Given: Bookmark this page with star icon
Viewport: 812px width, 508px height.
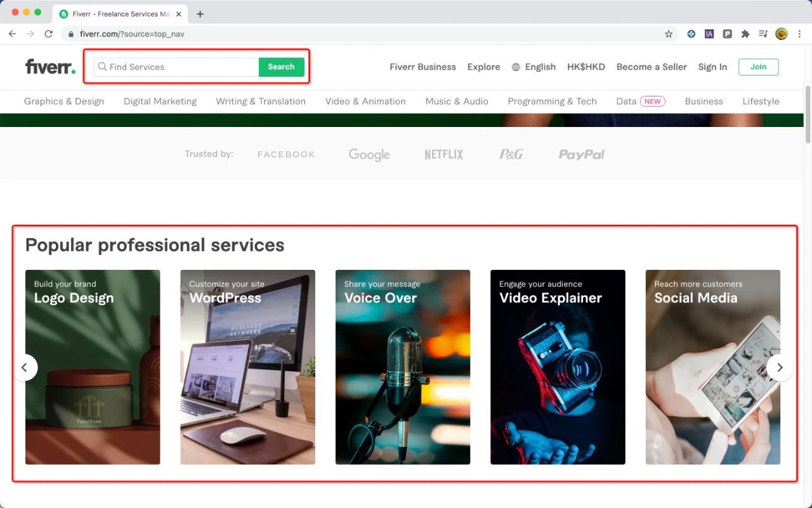Looking at the screenshot, I should [669, 34].
